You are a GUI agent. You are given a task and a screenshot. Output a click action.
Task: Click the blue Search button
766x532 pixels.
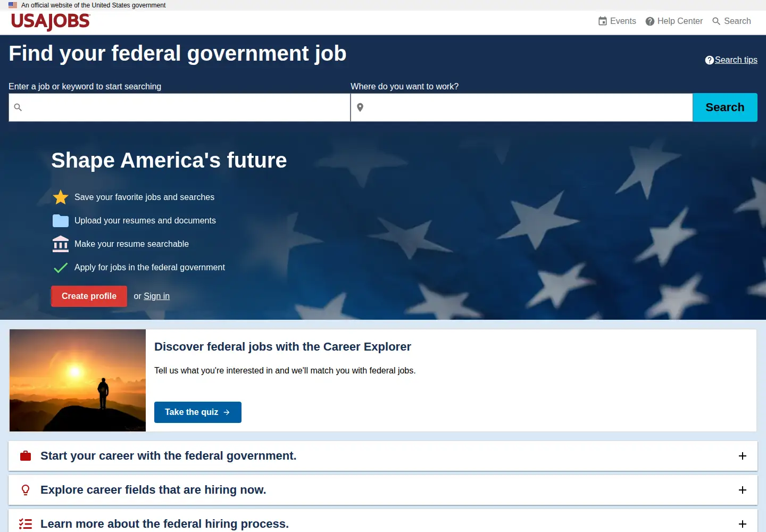click(x=725, y=107)
